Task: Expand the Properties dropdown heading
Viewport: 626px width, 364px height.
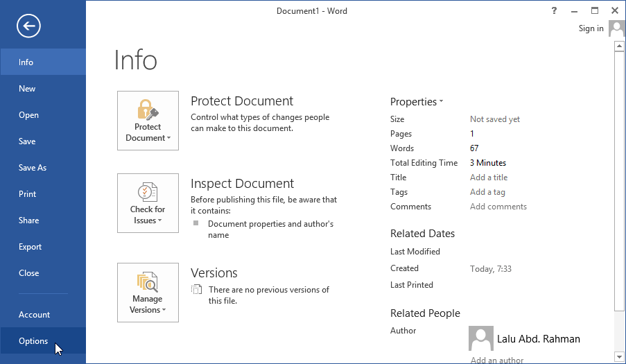Action: 417,102
